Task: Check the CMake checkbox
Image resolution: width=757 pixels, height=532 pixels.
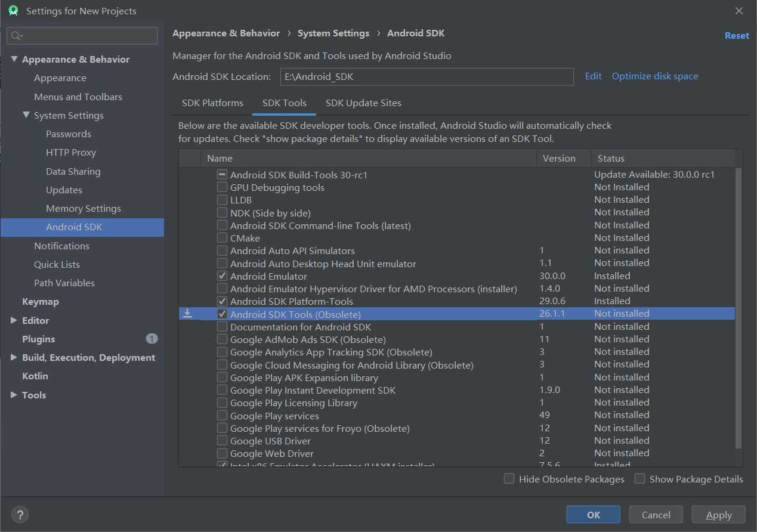Action: pos(222,238)
